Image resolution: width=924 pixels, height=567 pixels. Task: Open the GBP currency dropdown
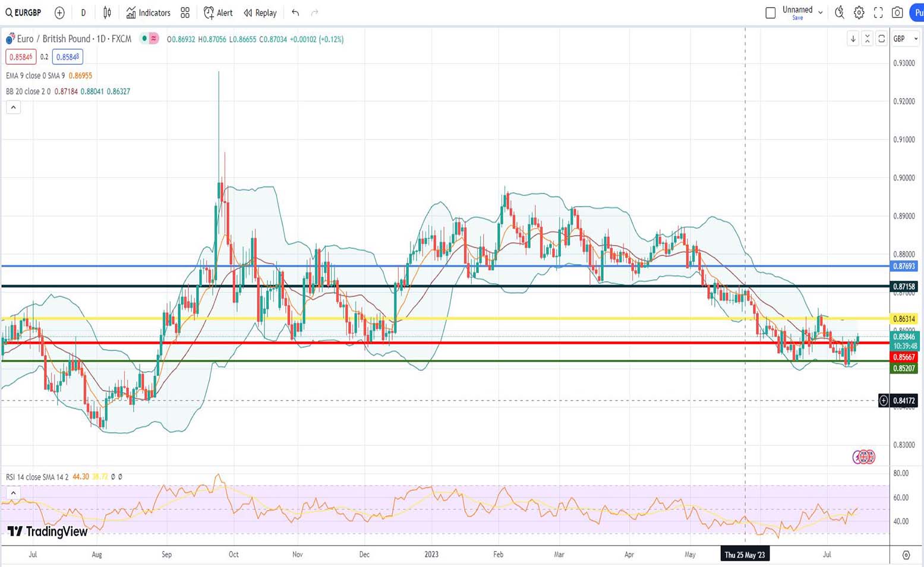click(906, 39)
